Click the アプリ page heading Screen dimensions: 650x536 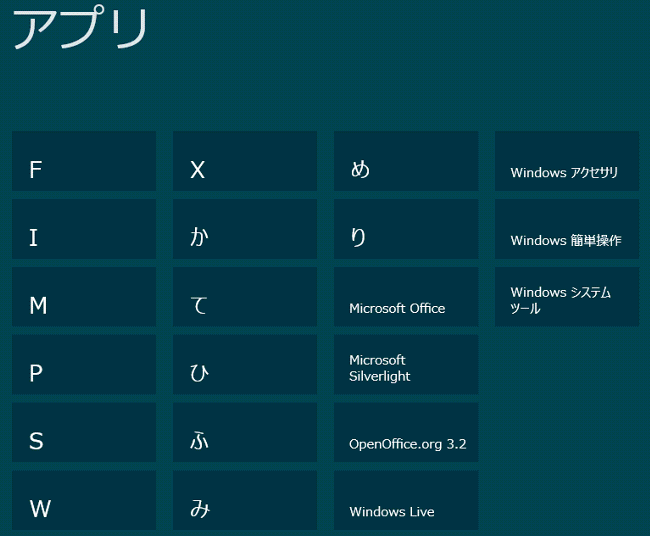tap(80, 27)
